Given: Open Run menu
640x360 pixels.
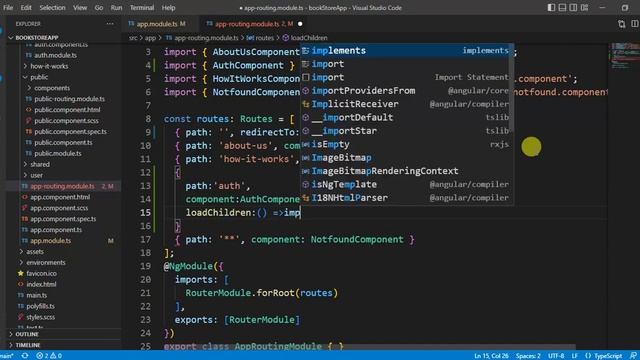Looking at the screenshot, I should (116, 7).
